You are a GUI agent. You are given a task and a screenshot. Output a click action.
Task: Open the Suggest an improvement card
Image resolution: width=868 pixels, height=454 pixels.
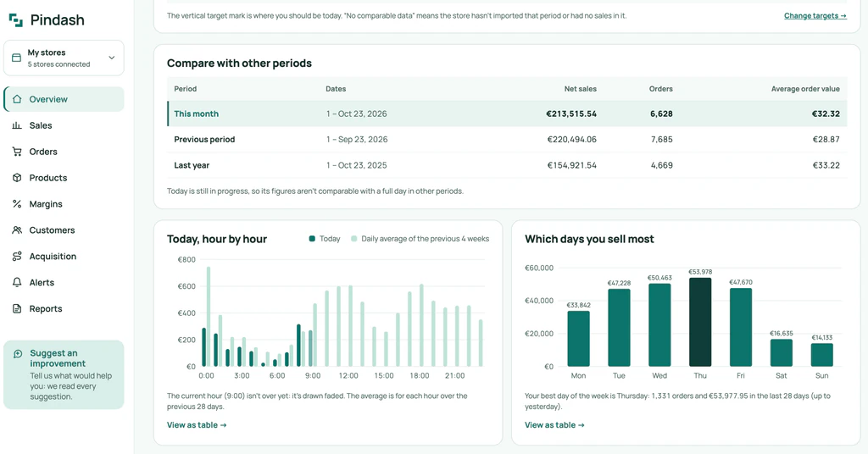click(64, 374)
